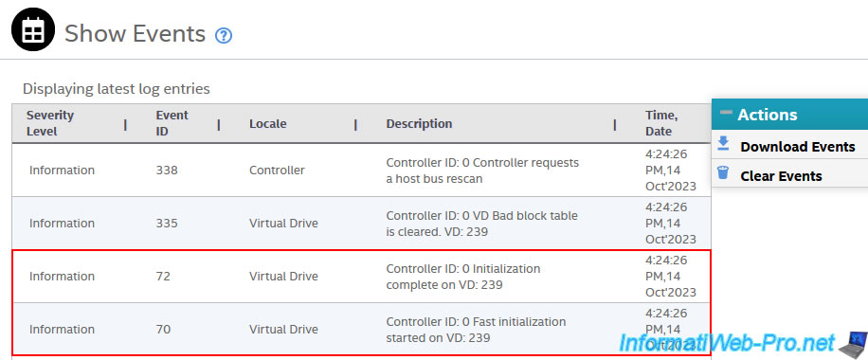Collapse the Actions panel minus icon
Viewport: 868px width, 360px height.
click(726, 113)
